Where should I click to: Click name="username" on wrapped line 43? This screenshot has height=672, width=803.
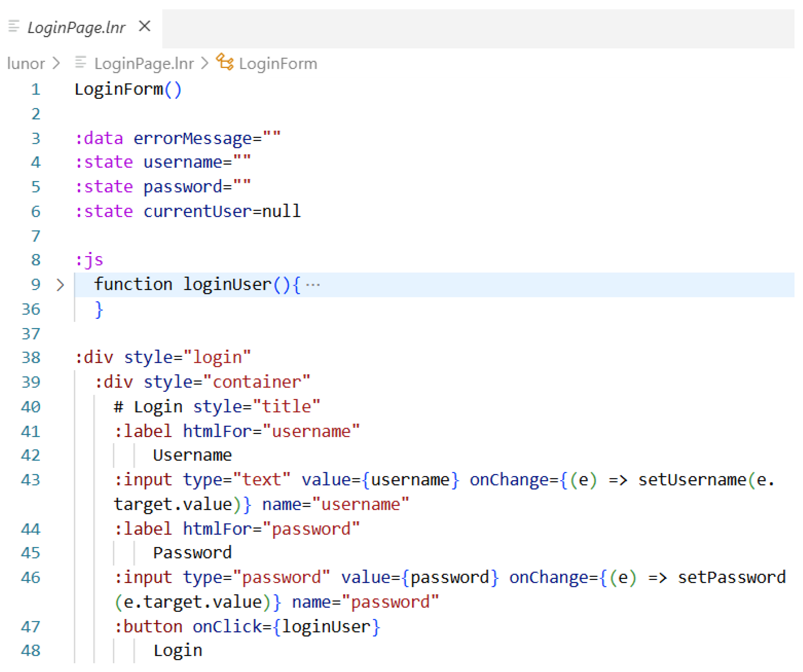click(335, 505)
